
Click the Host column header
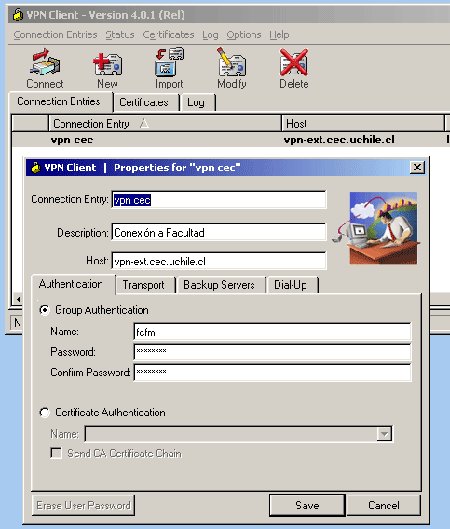[363, 123]
